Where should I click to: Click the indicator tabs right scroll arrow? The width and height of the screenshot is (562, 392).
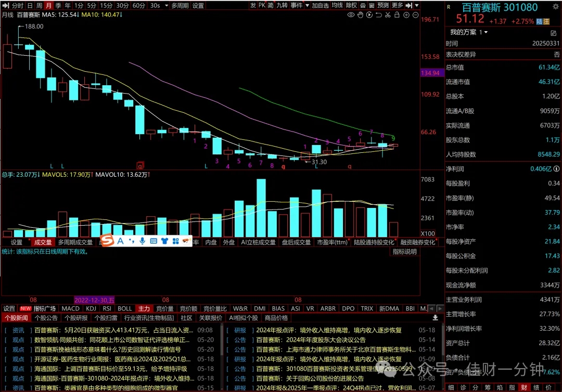pos(440,309)
